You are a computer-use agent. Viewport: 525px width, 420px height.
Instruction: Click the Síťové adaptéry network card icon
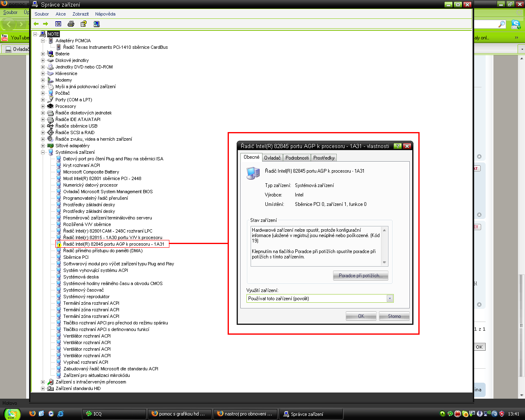click(x=50, y=146)
